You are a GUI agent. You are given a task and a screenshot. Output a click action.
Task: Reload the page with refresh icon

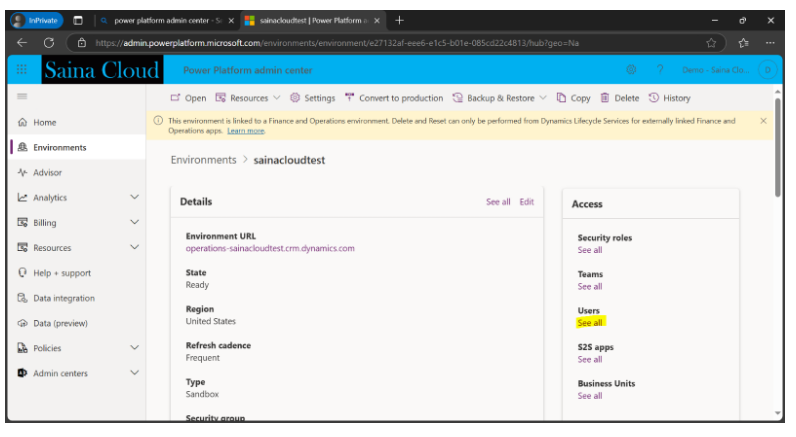[x=49, y=43]
